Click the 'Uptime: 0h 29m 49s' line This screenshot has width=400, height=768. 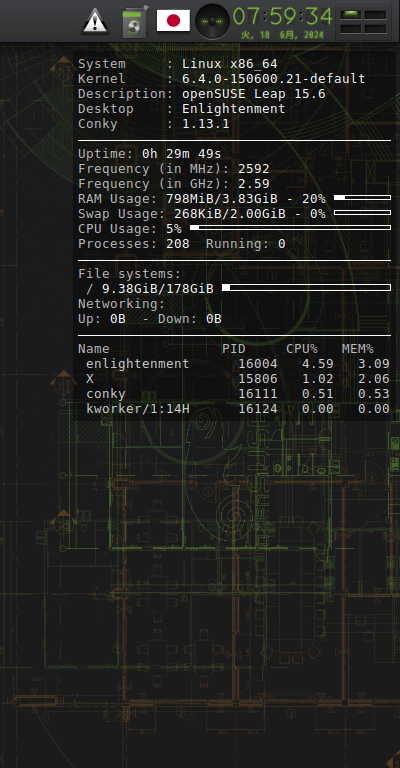point(150,154)
